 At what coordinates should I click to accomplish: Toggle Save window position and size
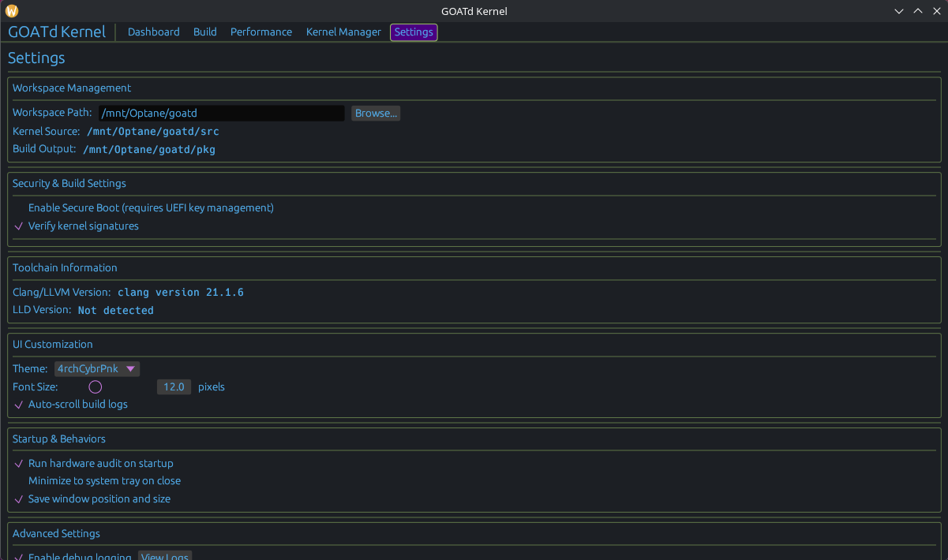pyautogui.click(x=20, y=499)
